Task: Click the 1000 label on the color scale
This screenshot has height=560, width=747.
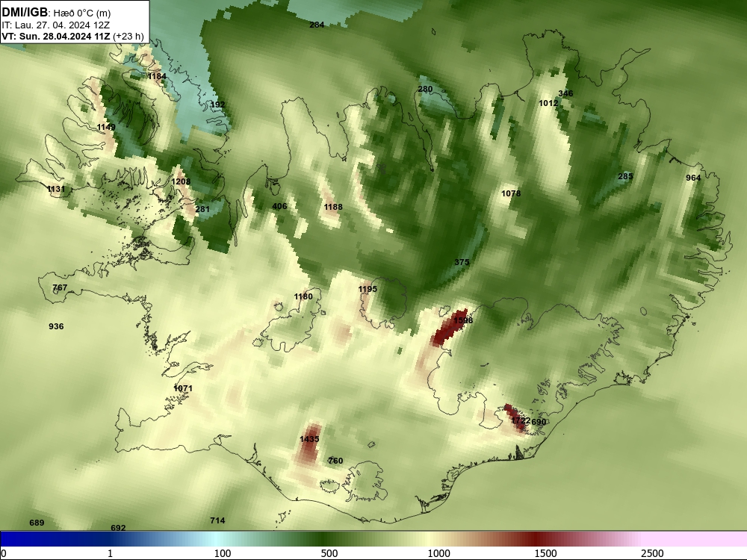Action: click(438, 553)
